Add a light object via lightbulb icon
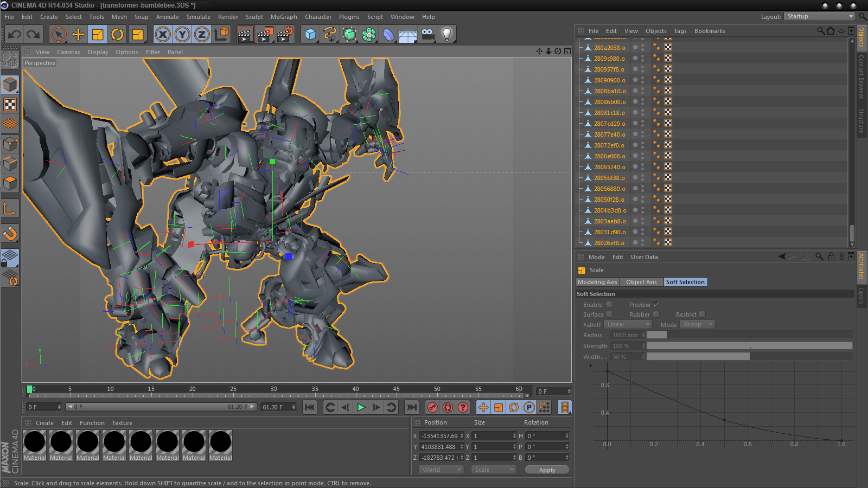This screenshot has width=868, height=488. click(x=446, y=35)
